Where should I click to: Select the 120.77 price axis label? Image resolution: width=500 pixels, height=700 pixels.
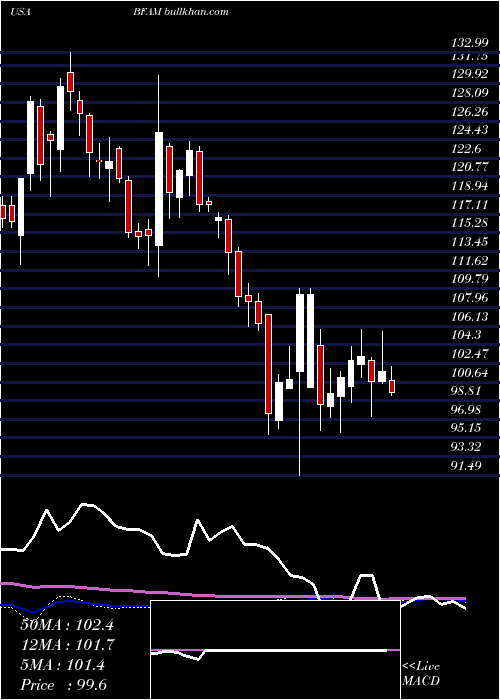pyautogui.click(x=470, y=167)
